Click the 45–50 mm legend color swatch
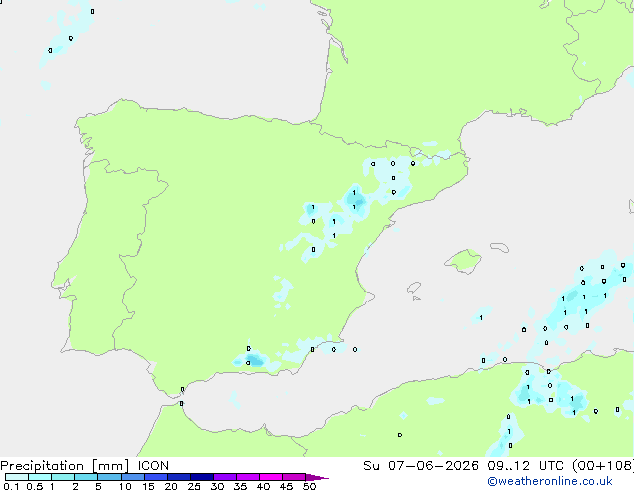The width and height of the screenshot is (634, 490). click(x=294, y=477)
